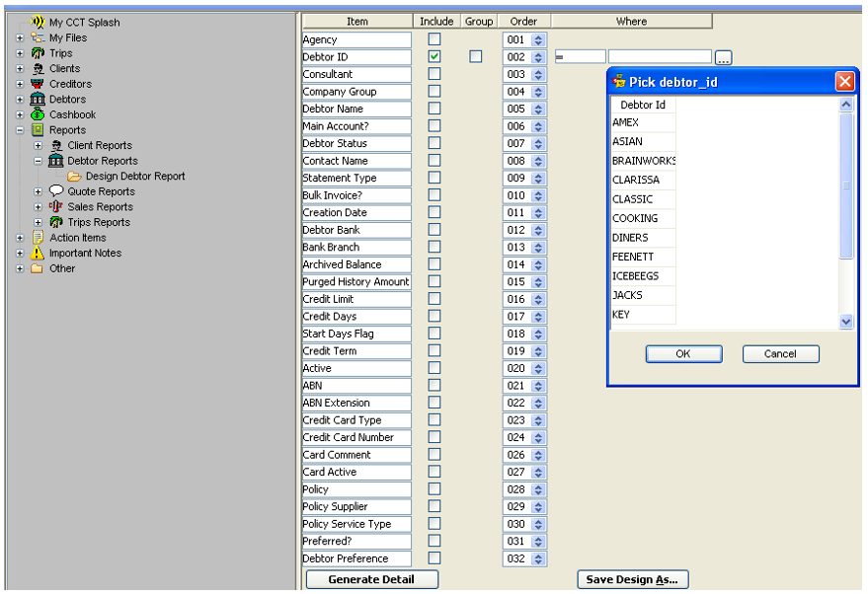Confirm the debtor pick with OK

[x=683, y=354]
